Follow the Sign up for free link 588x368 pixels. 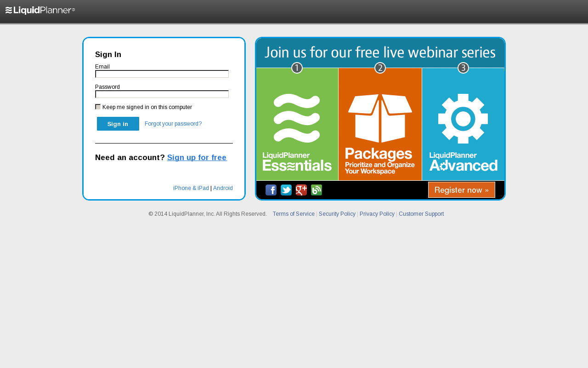tap(197, 157)
